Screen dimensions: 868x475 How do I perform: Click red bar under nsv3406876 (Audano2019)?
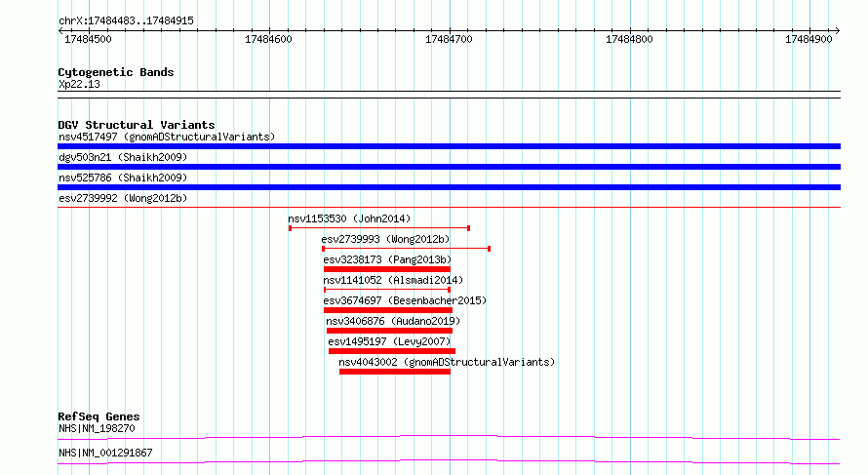pos(389,331)
